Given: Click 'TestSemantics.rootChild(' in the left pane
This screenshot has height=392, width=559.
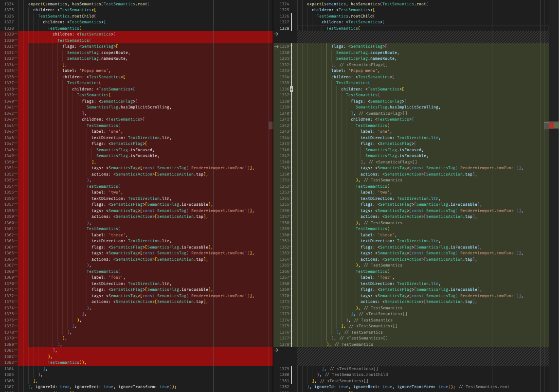Looking at the screenshot, I should point(67,16).
